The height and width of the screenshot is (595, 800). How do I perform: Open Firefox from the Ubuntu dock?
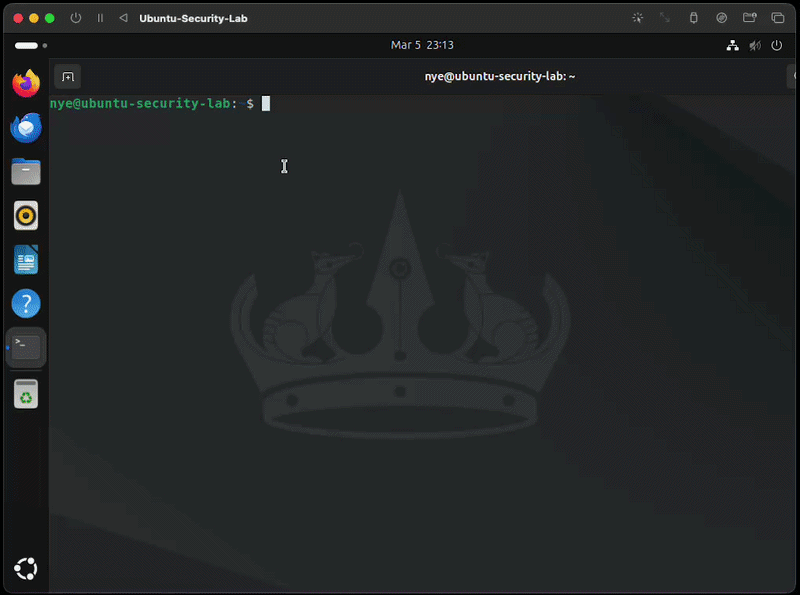[x=26, y=83]
